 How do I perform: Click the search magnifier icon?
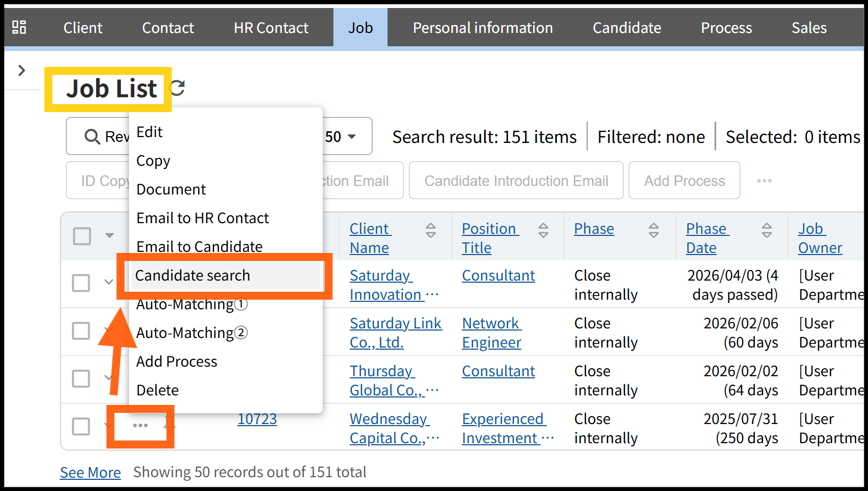(x=92, y=137)
